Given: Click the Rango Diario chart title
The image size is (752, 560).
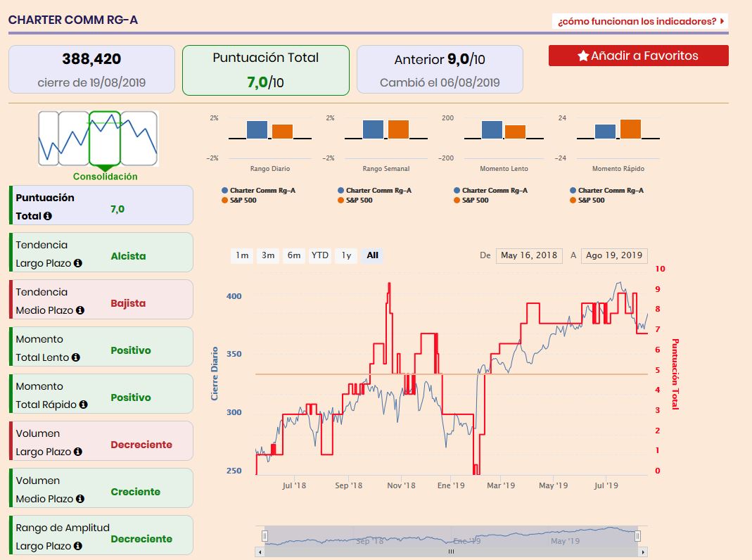Looking at the screenshot, I should click(x=270, y=169).
